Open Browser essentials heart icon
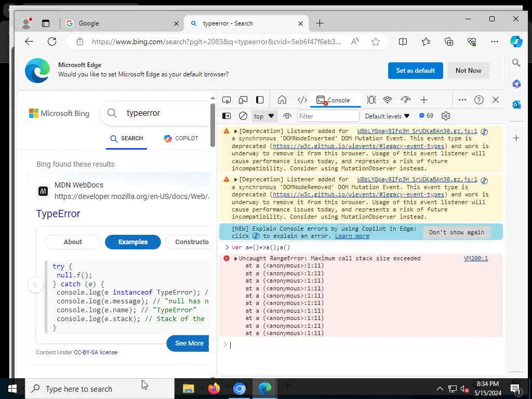The image size is (532, 399). pyautogui.click(x=472, y=42)
